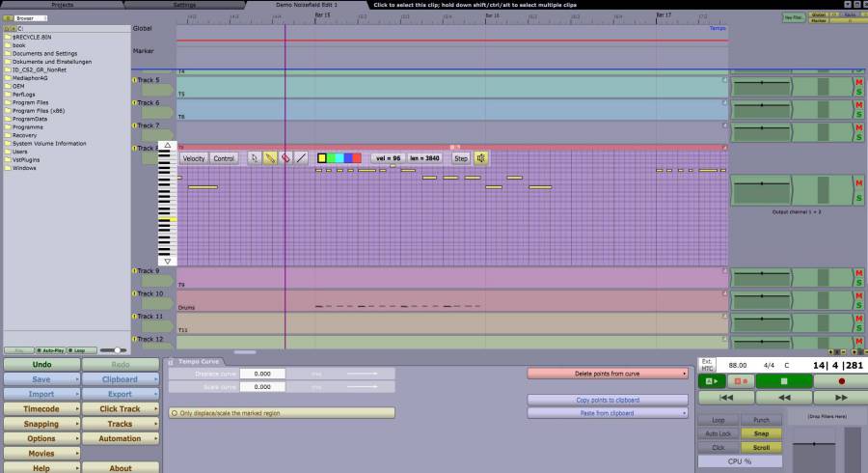Select the line tool in MIDI editor
The height and width of the screenshot is (473, 868).
point(301,158)
